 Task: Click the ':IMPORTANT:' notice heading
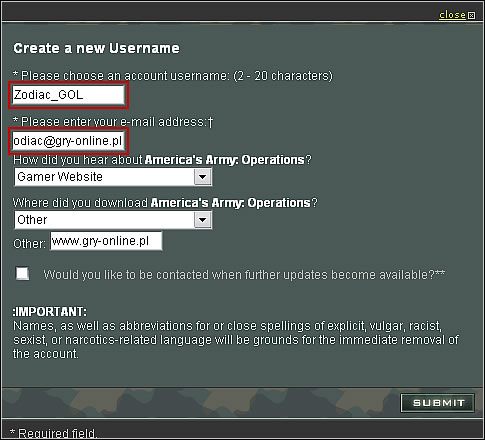pos(50,312)
